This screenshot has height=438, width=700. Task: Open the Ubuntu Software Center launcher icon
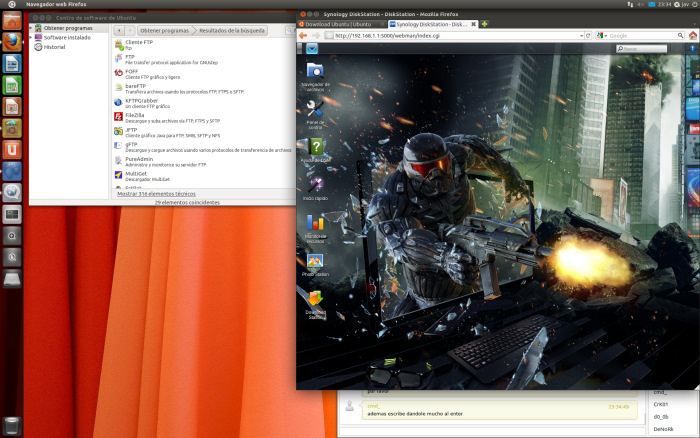(12, 127)
